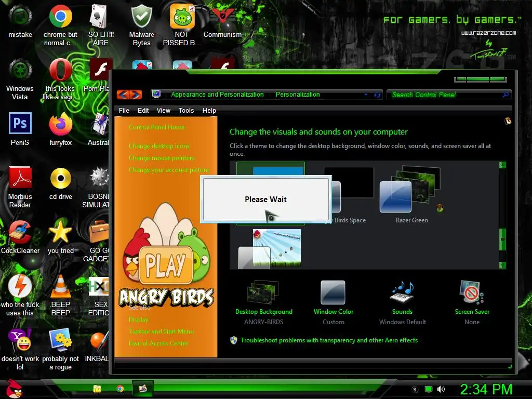Open the 'mistake' desktop icon
Screen dimensions: 532x399
[x=20, y=16]
